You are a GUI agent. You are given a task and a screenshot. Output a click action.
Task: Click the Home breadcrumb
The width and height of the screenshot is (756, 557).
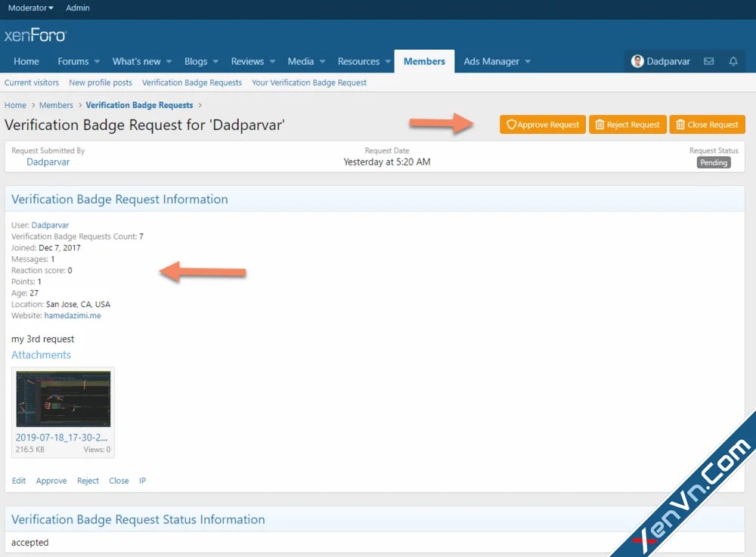[x=15, y=105]
